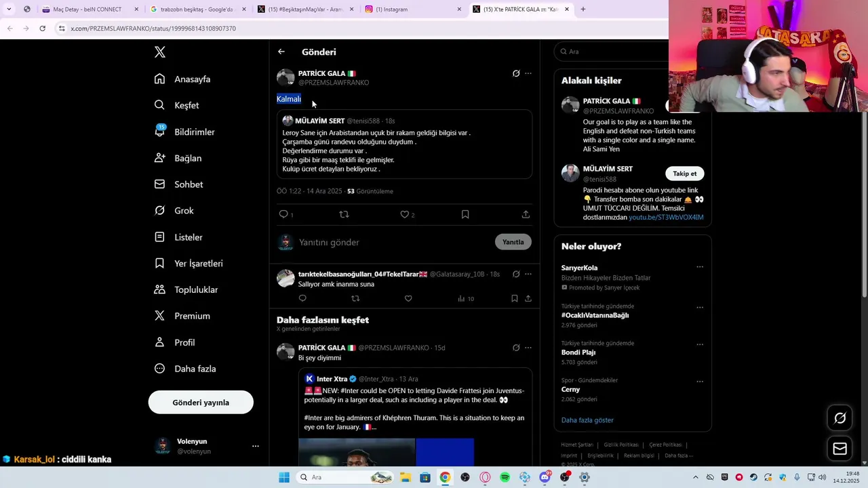Open more options for SarıyerKola trend
This screenshot has height=488, width=868.
point(700,267)
